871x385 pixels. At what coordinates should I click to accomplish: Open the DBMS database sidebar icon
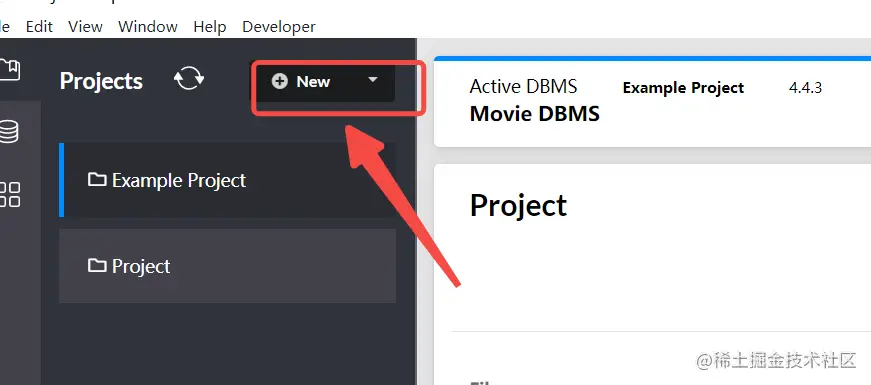8,132
